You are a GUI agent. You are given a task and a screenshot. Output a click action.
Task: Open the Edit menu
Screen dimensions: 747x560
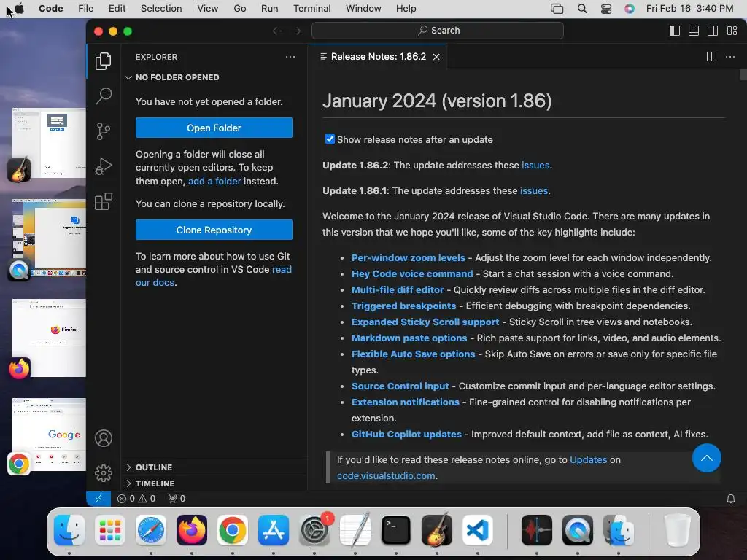[x=117, y=9]
